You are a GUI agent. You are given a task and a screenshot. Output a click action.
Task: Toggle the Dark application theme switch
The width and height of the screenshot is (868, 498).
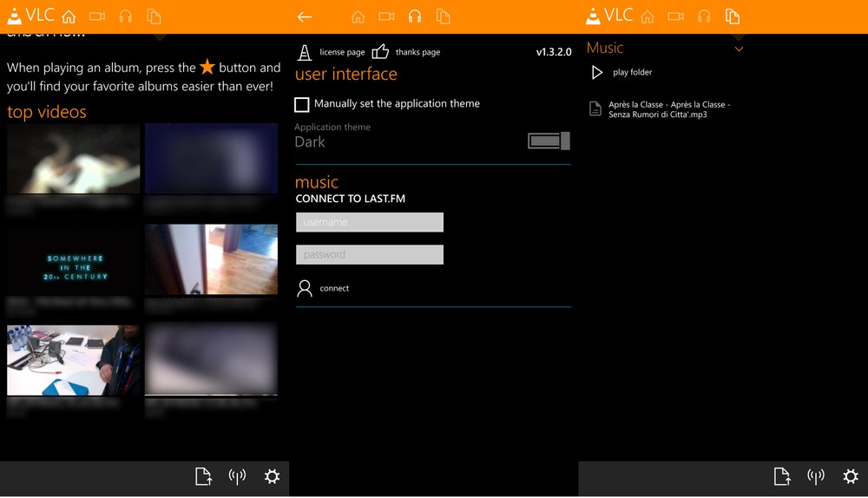(549, 141)
